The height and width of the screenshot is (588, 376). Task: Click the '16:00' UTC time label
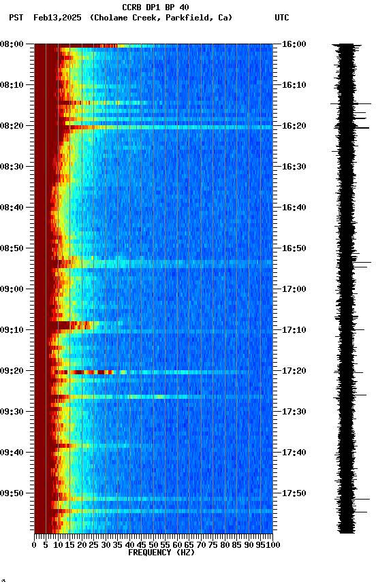coord(294,44)
